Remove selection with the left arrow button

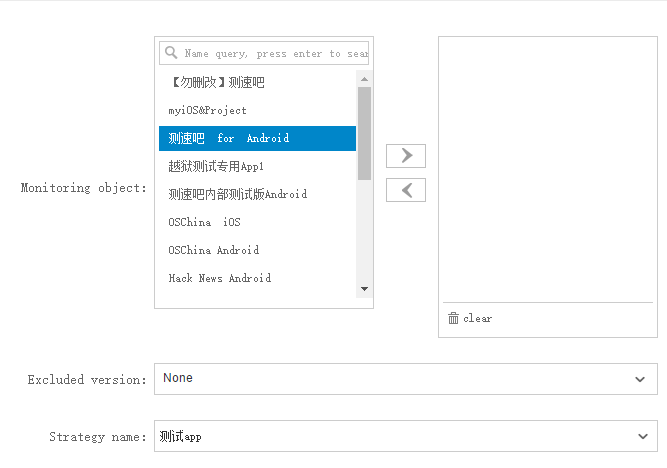click(x=406, y=190)
